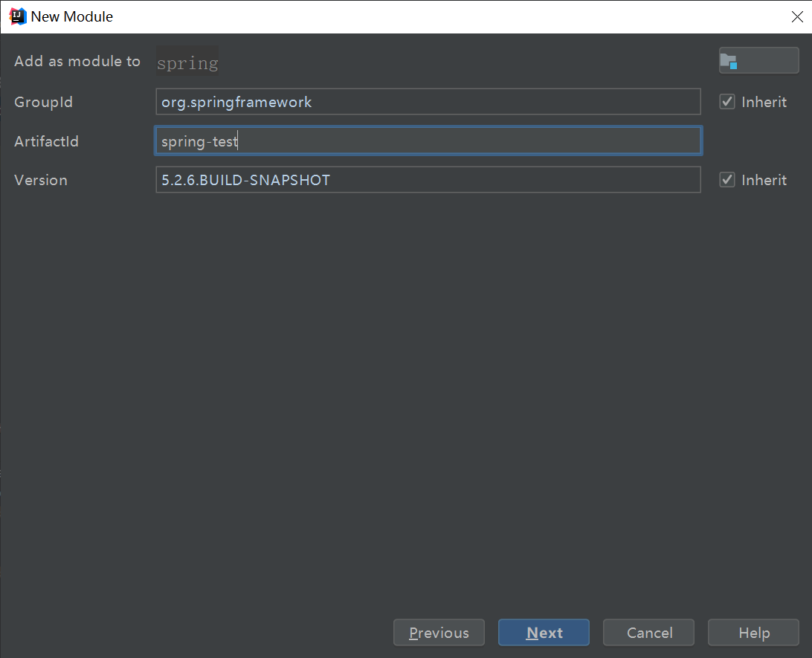Click the Version label text
Screen dimensions: 812x658
click(41, 180)
